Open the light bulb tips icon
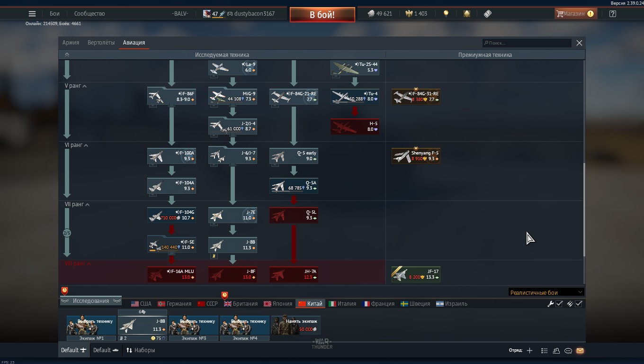This screenshot has height=364, width=644. click(446, 14)
